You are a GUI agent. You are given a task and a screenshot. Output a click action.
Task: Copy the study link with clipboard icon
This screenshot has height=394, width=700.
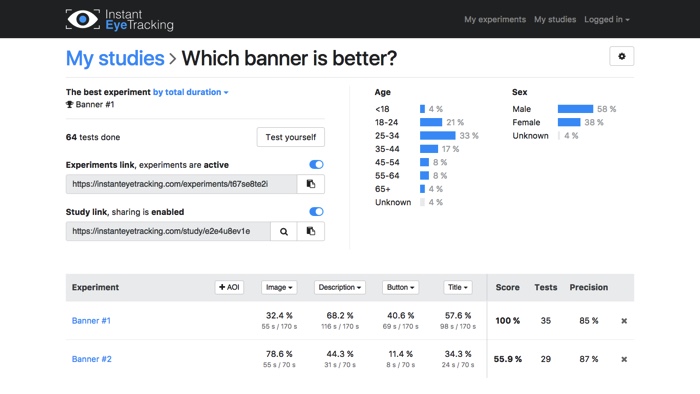pyautogui.click(x=311, y=231)
